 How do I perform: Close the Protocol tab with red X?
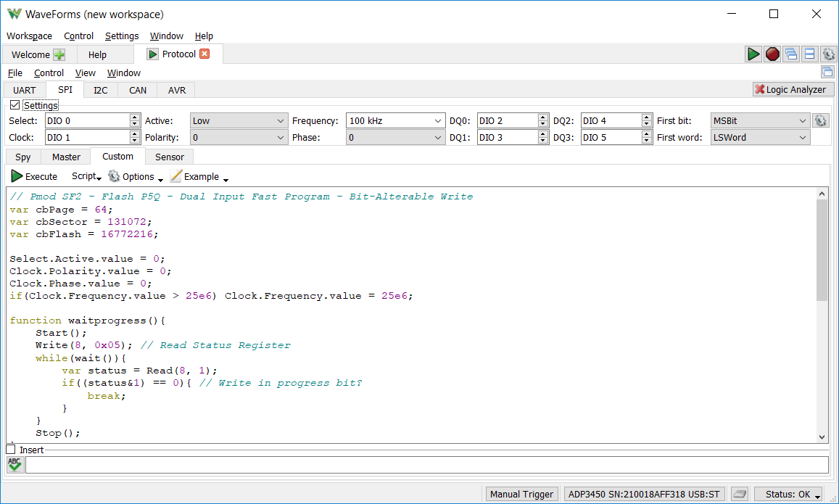tap(204, 54)
